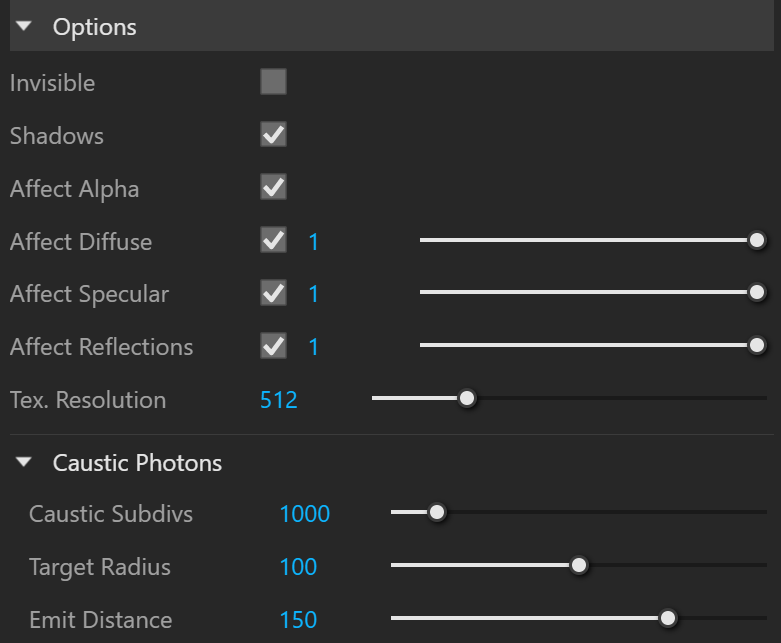Toggle the Affect Alpha checkbox

point(273,187)
